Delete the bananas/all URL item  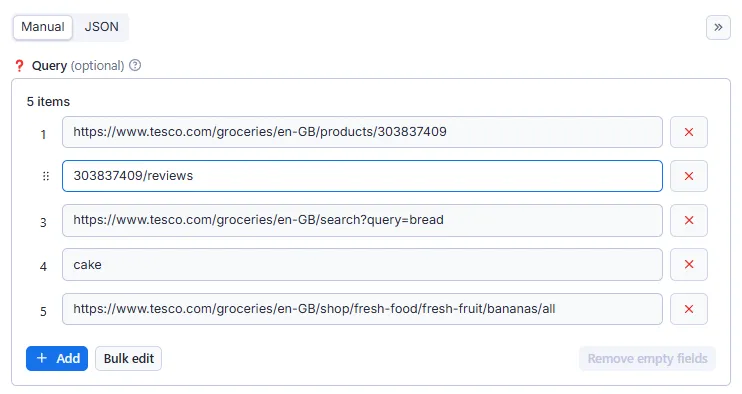click(689, 309)
